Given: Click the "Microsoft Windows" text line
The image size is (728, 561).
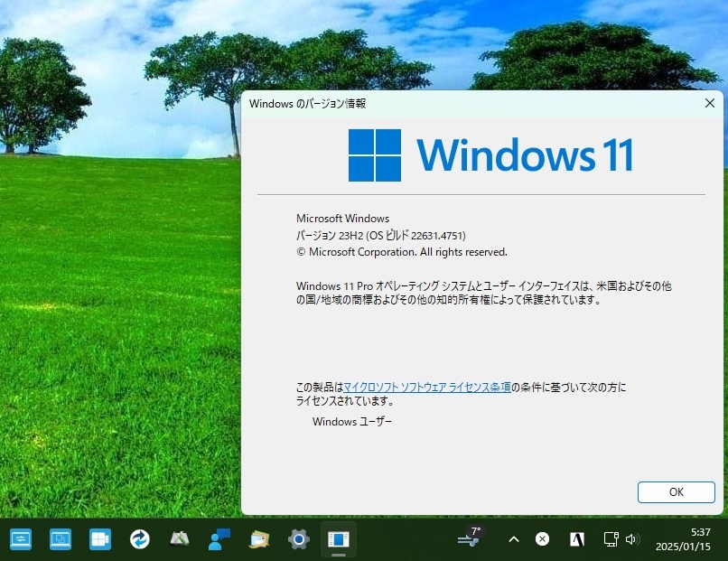Looking at the screenshot, I should pyautogui.click(x=342, y=219).
